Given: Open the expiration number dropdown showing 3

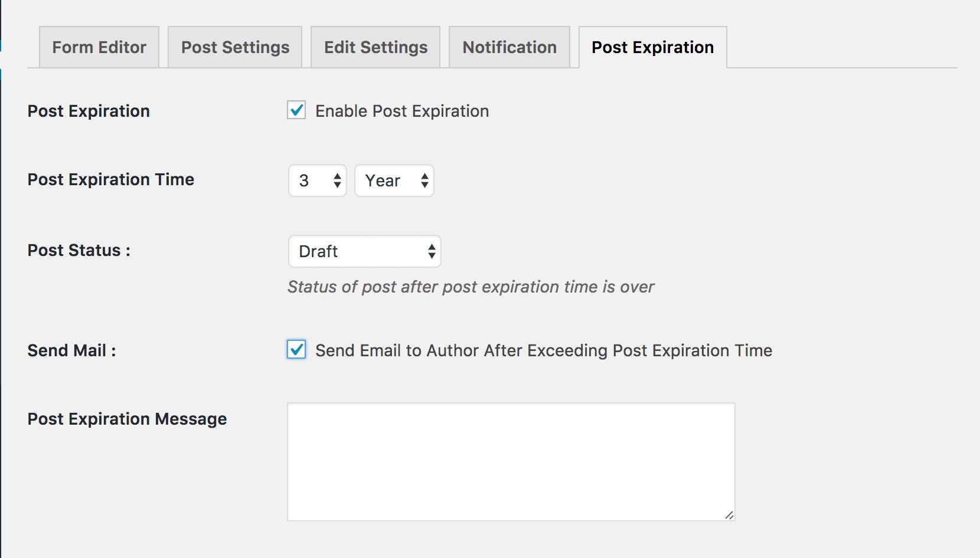Looking at the screenshot, I should [x=318, y=180].
